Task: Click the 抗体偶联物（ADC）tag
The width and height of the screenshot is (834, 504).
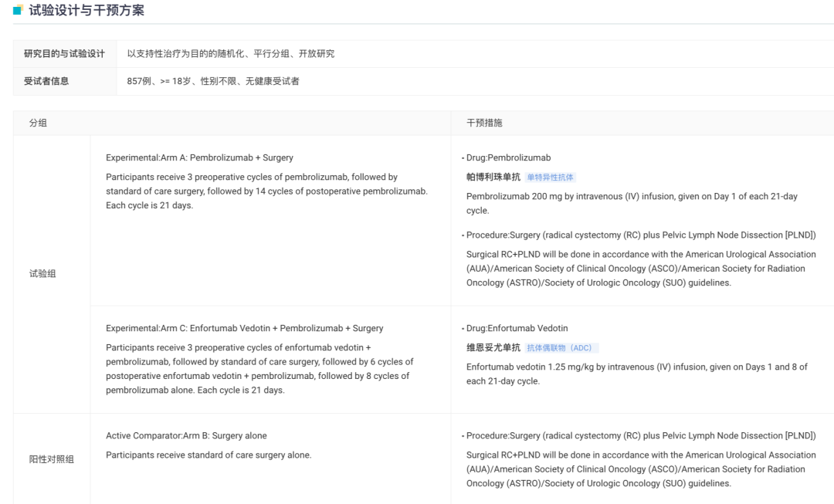Action: coord(561,348)
